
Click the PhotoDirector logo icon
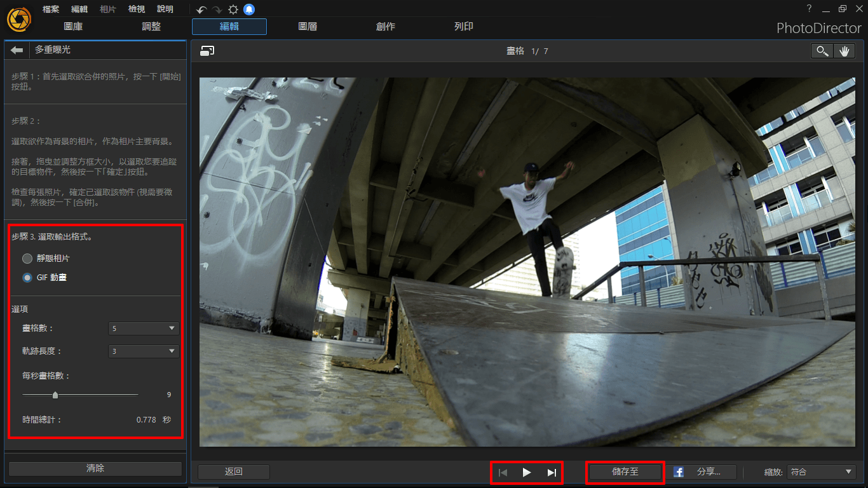(x=19, y=19)
